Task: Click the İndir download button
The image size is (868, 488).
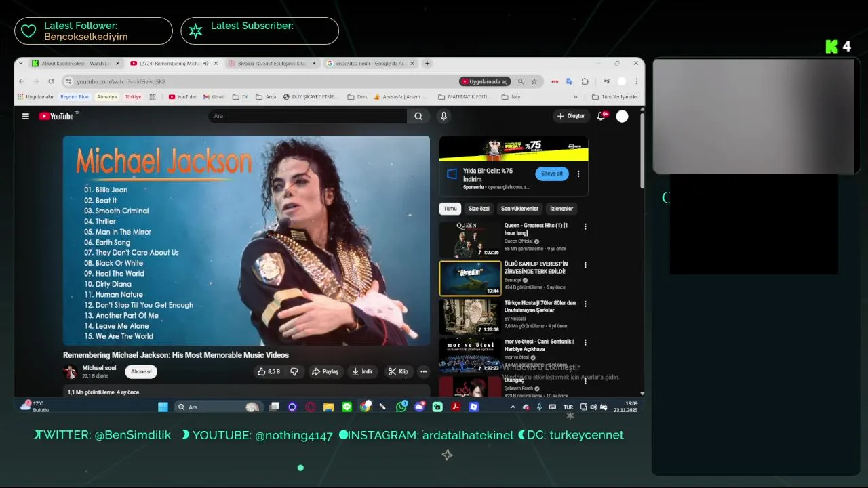Action: coord(363,371)
